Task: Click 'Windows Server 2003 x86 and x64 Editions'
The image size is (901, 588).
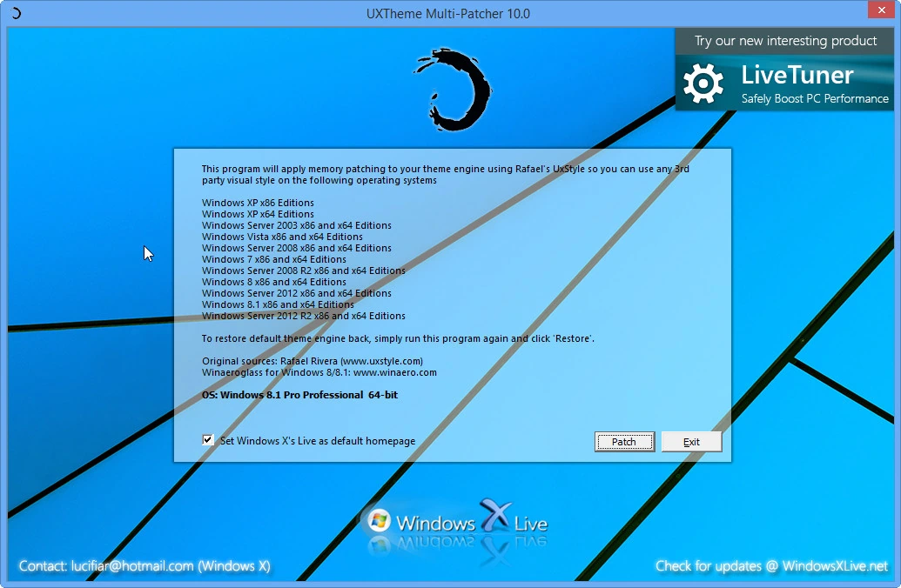Action: click(x=297, y=225)
